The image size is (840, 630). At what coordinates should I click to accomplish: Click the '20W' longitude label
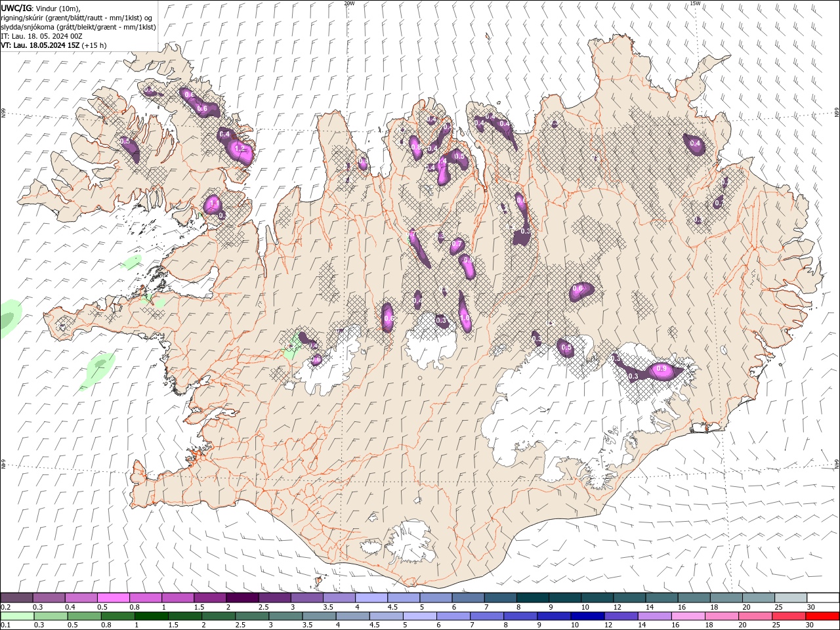[349, 3]
